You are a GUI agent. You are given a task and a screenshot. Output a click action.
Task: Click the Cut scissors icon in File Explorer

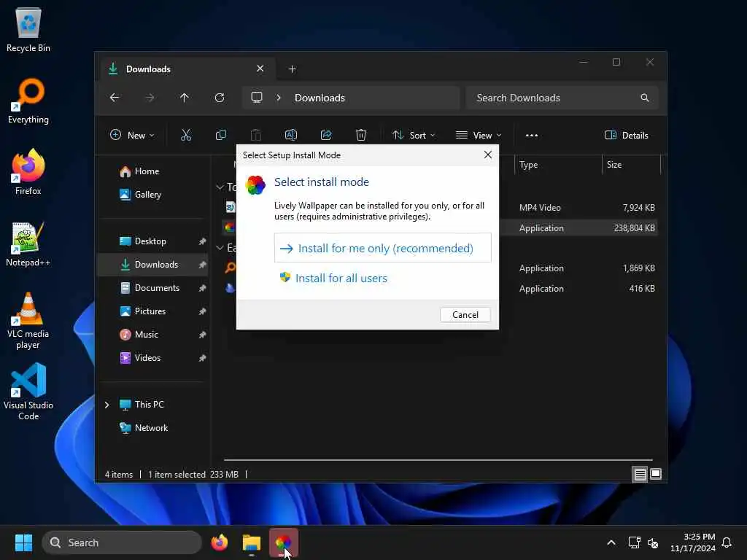pos(186,135)
